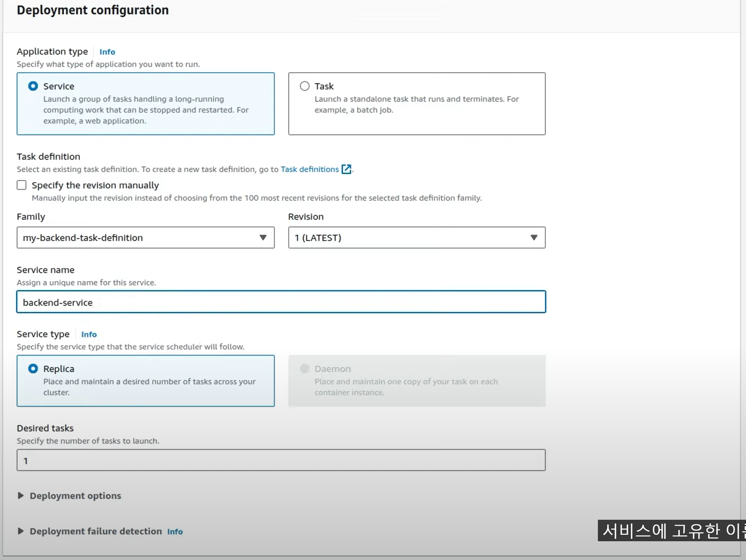Enable Specify the revision manually checkbox

tap(21, 185)
